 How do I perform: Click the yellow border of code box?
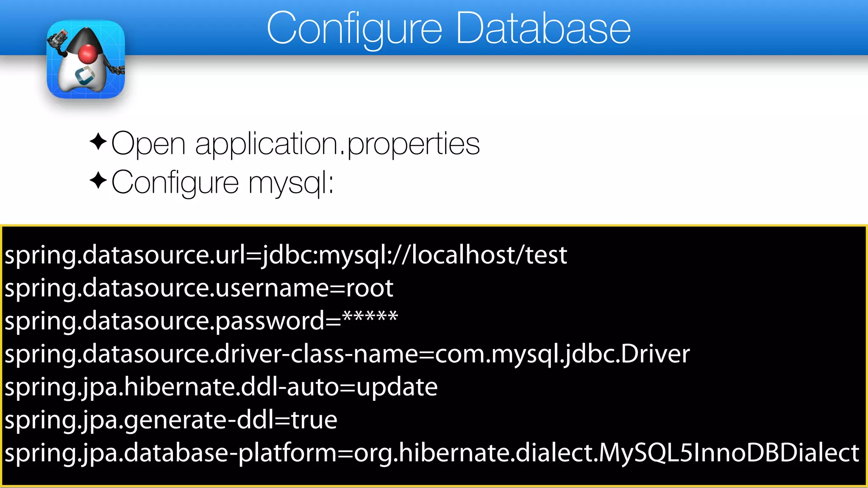[x=434, y=226]
